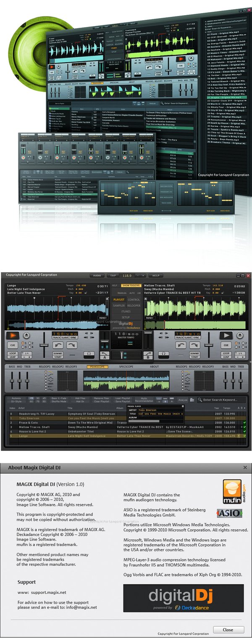The image size is (252, 644).
Task: Click left deck headphone monitor icon
Action: coord(89,355)
